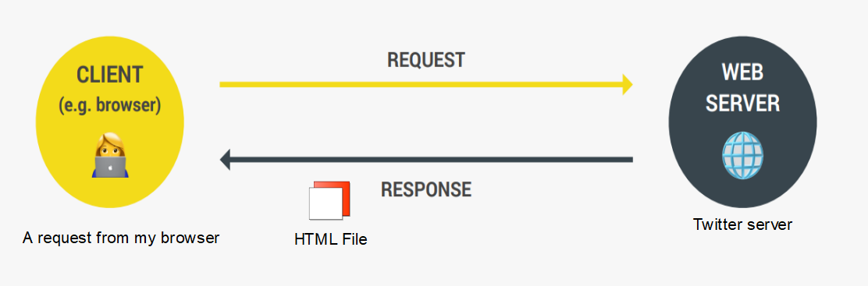Click the yellow request arrow head
The width and height of the screenshot is (868, 286).
click(x=628, y=84)
